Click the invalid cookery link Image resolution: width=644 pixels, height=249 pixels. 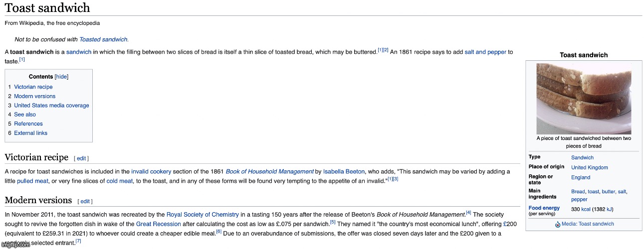(151, 172)
